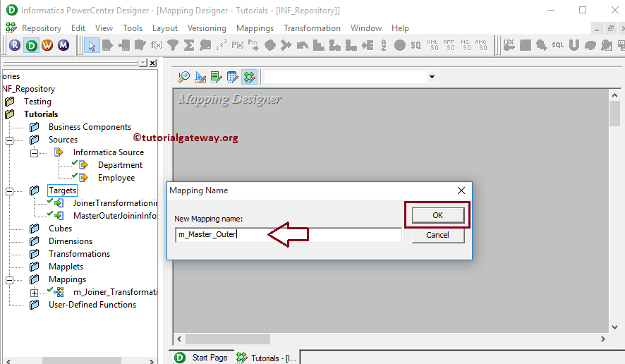Close the Mapping Name dialog with X

(x=461, y=190)
